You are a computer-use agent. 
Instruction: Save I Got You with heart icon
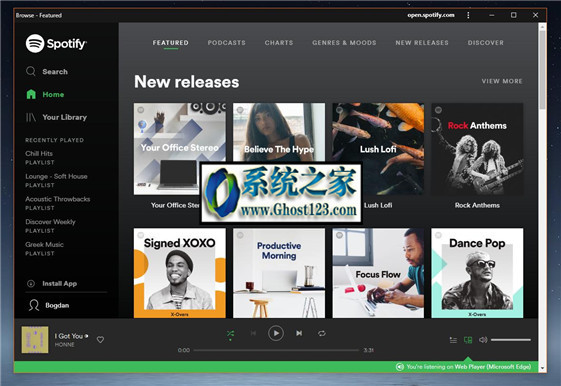pyautogui.click(x=101, y=339)
